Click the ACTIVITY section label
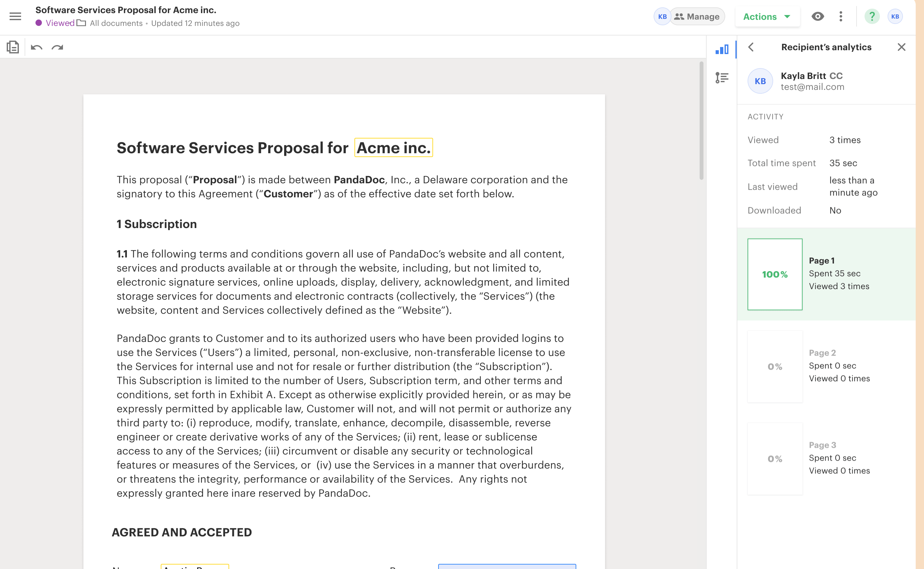 click(765, 117)
